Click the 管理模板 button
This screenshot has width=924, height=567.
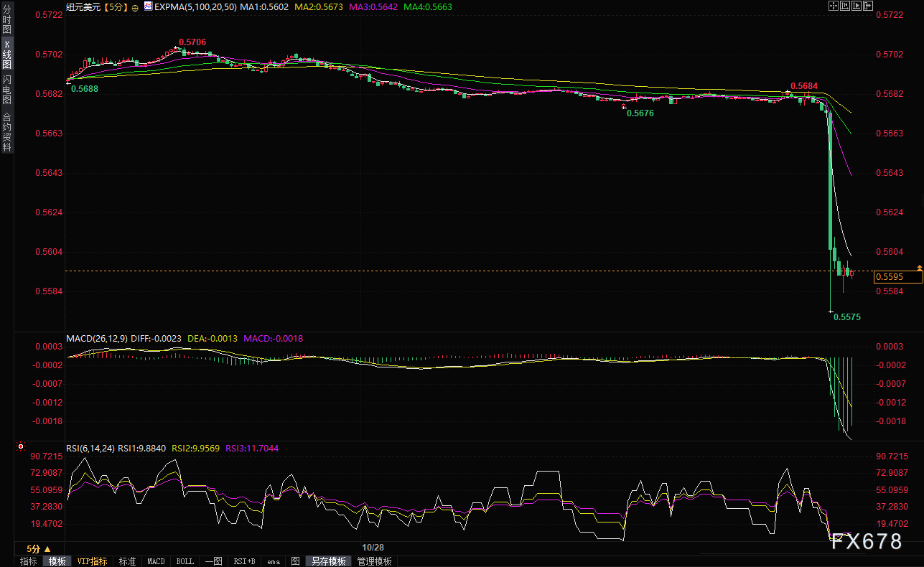point(375,561)
